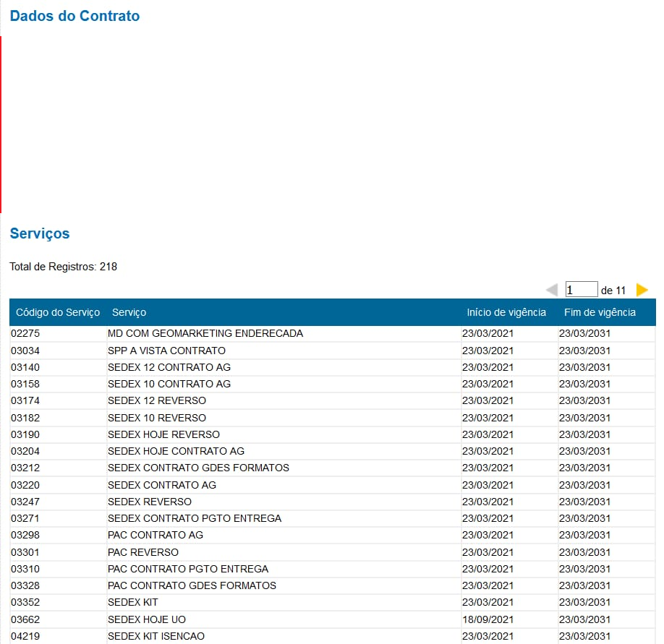Image resolution: width=664 pixels, height=644 pixels.
Task: Click SEDEX CONTRATO AG service name
Action: point(162,485)
